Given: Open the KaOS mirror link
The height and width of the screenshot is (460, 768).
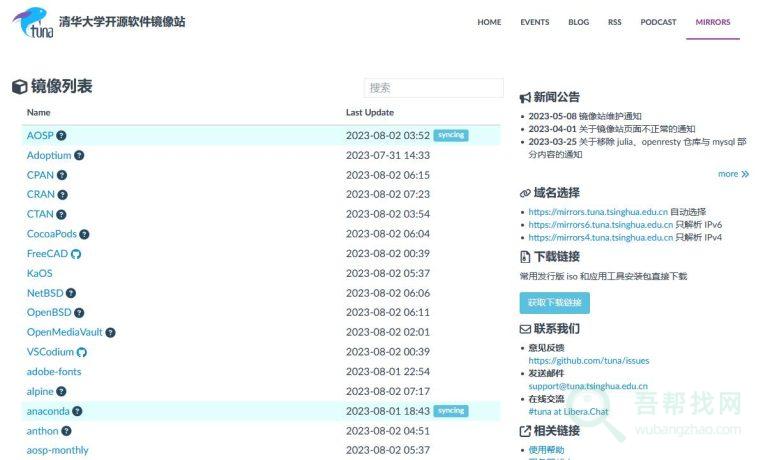Looking at the screenshot, I should coord(40,273).
